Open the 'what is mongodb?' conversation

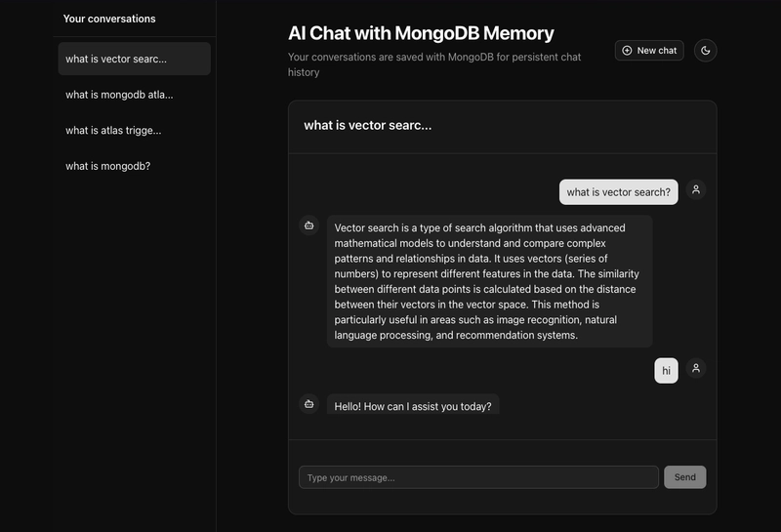point(135,166)
